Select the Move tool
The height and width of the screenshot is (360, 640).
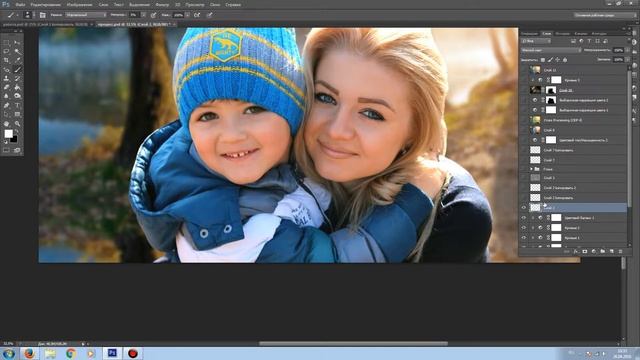[17, 42]
